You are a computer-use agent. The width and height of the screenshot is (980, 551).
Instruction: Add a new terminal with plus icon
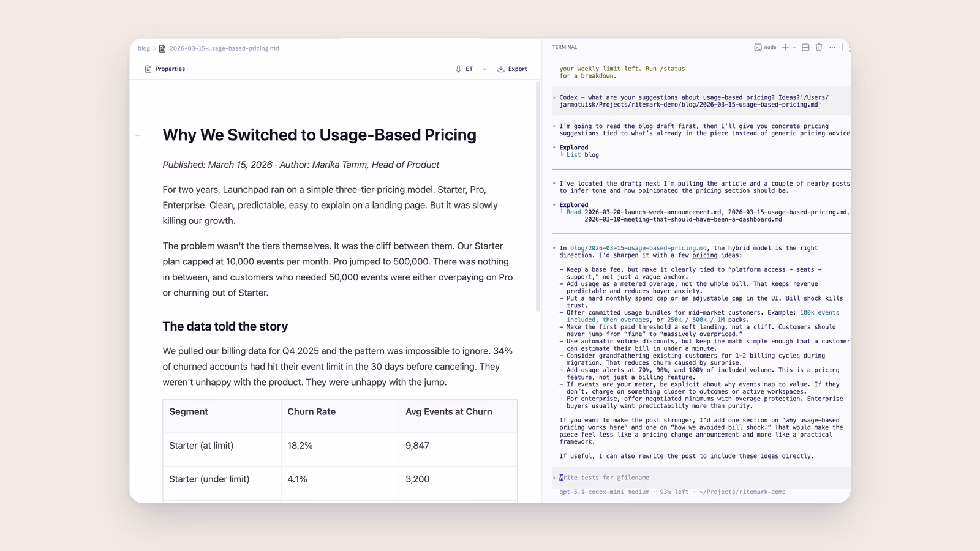tap(785, 47)
